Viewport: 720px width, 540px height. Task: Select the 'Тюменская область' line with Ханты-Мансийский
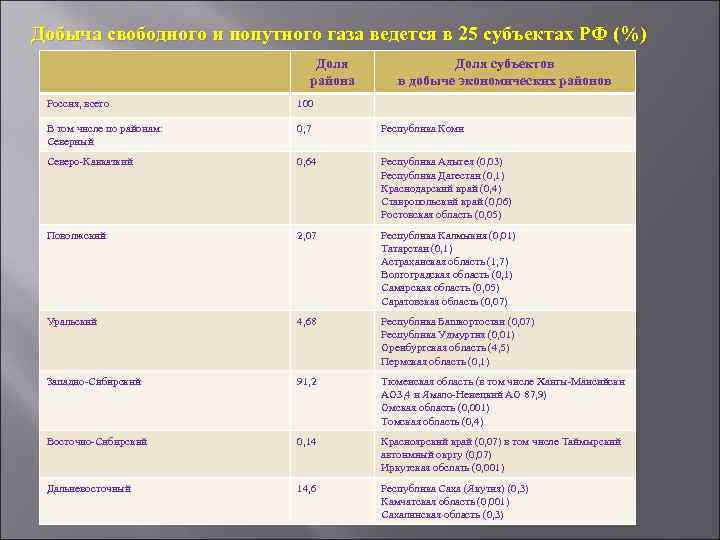point(503,382)
